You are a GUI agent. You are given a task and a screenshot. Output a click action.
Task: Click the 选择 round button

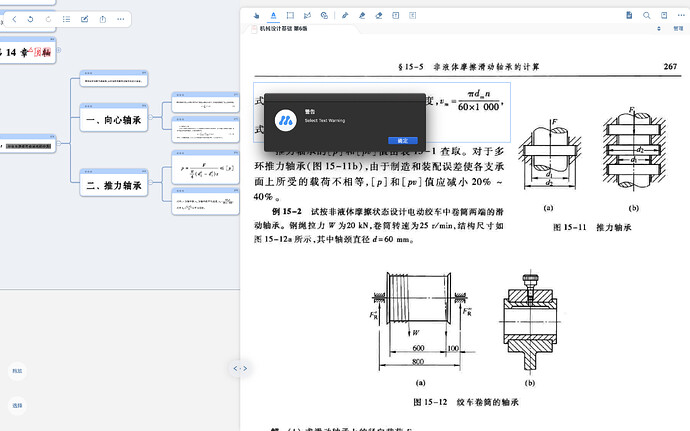coord(17,405)
